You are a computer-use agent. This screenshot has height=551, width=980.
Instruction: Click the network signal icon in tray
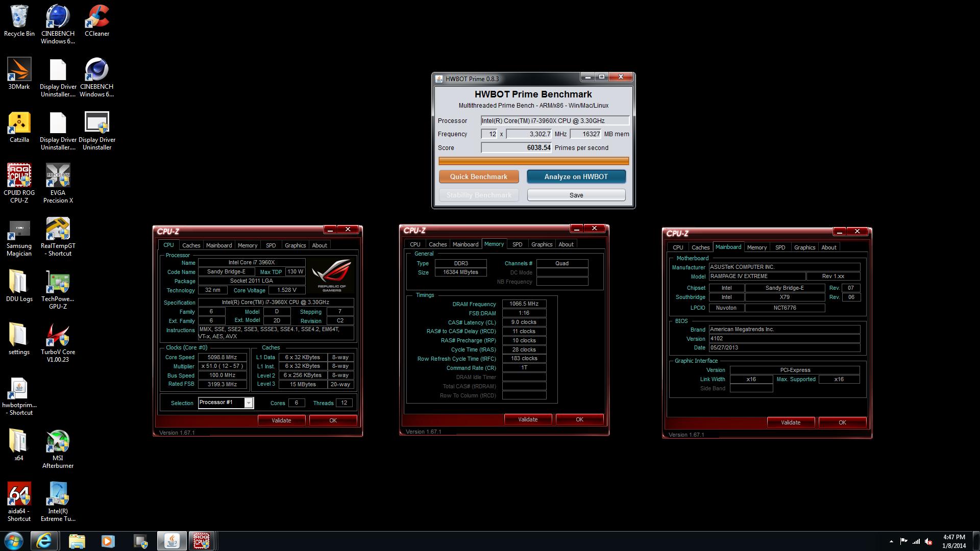pyautogui.click(x=916, y=541)
